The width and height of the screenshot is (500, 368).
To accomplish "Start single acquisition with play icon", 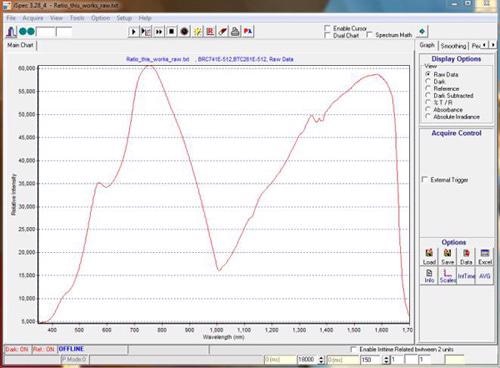I will point(133,32).
